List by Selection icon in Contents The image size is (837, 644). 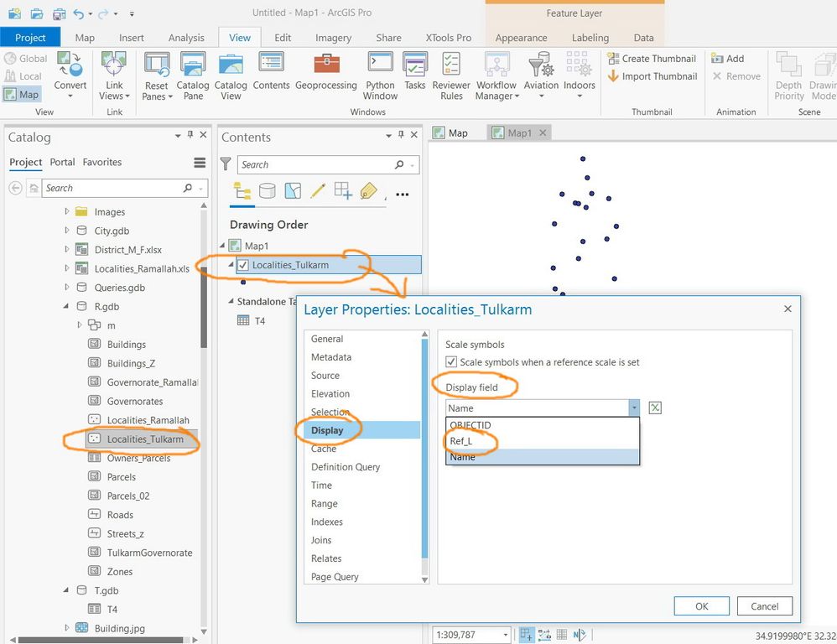293,190
